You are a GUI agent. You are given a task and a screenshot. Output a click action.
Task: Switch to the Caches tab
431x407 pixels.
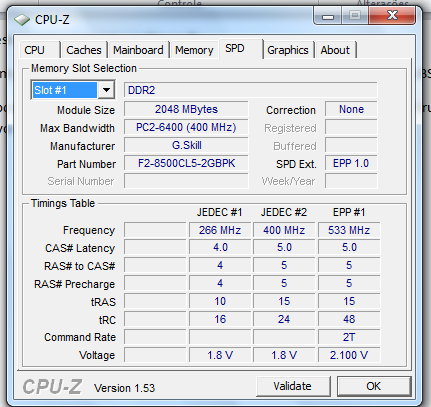click(x=84, y=50)
